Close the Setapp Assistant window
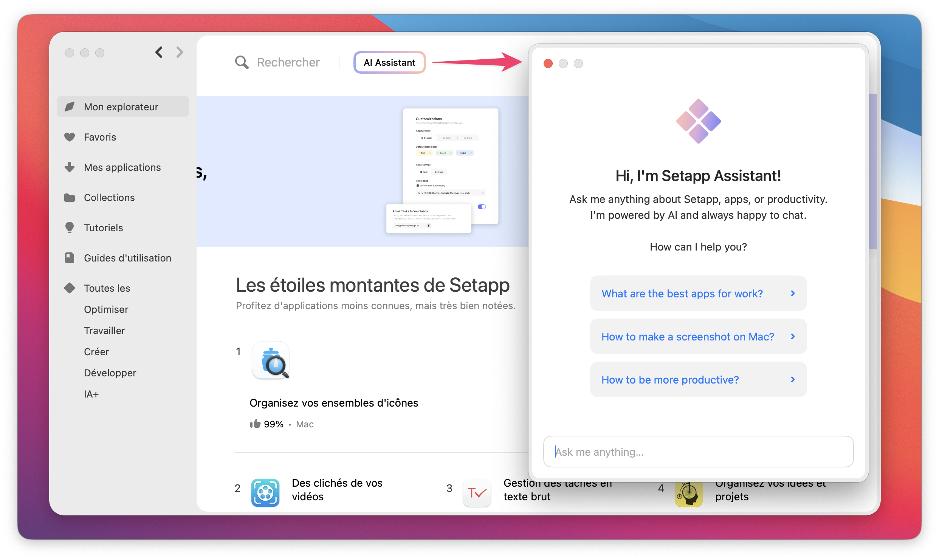Screen dimensions: 939x560 (x=548, y=63)
